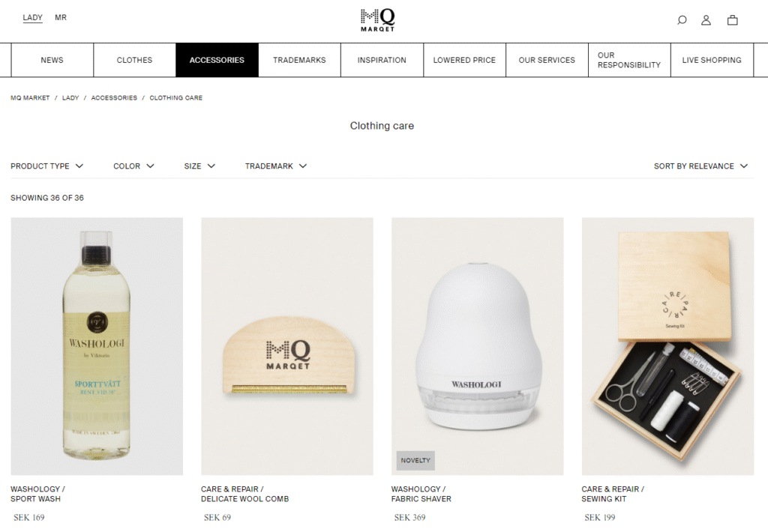Open the Lowered Price menu item
The image size is (768, 532).
pyautogui.click(x=464, y=60)
